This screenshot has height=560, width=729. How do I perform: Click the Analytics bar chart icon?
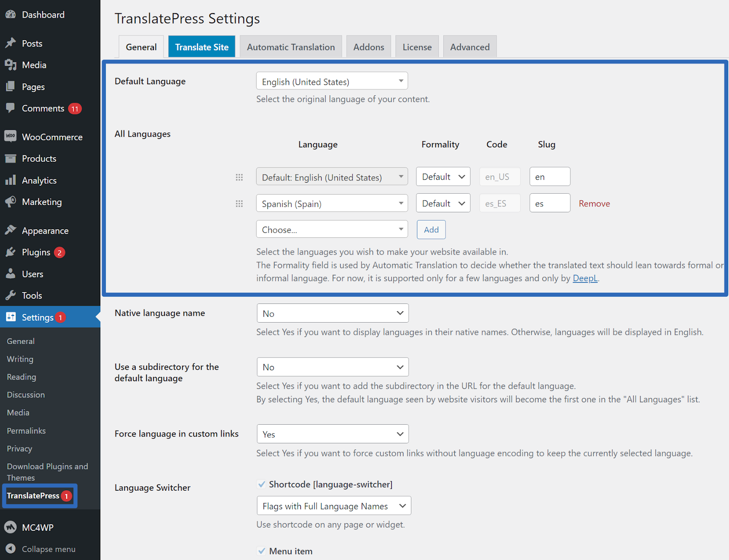pos(10,180)
